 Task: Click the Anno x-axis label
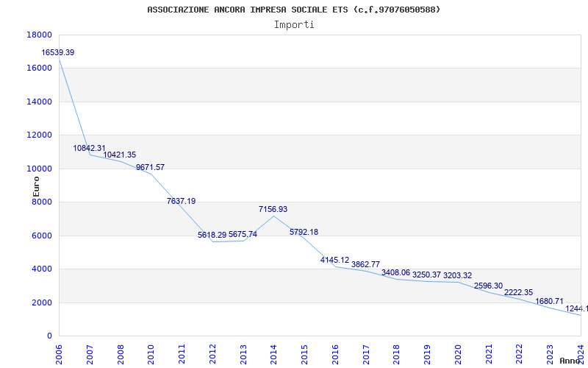pos(569,361)
